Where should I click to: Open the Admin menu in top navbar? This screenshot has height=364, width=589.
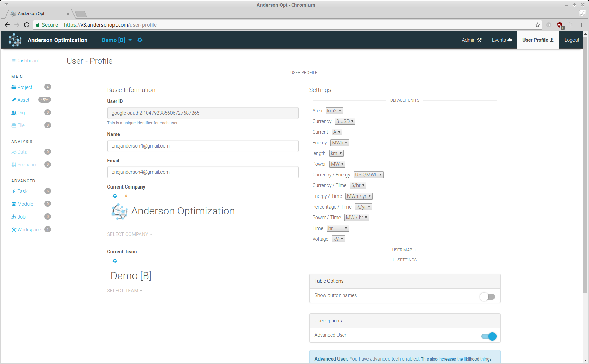point(471,40)
